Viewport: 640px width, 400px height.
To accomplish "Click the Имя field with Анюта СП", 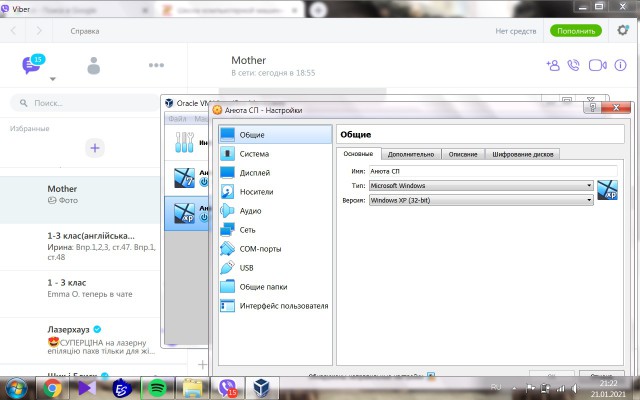I will pyautogui.click(x=493, y=171).
